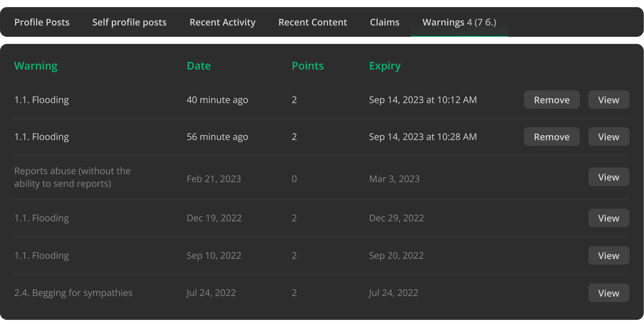Click the Expiry column header
The height and width of the screenshot is (331, 644).
tap(385, 66)
